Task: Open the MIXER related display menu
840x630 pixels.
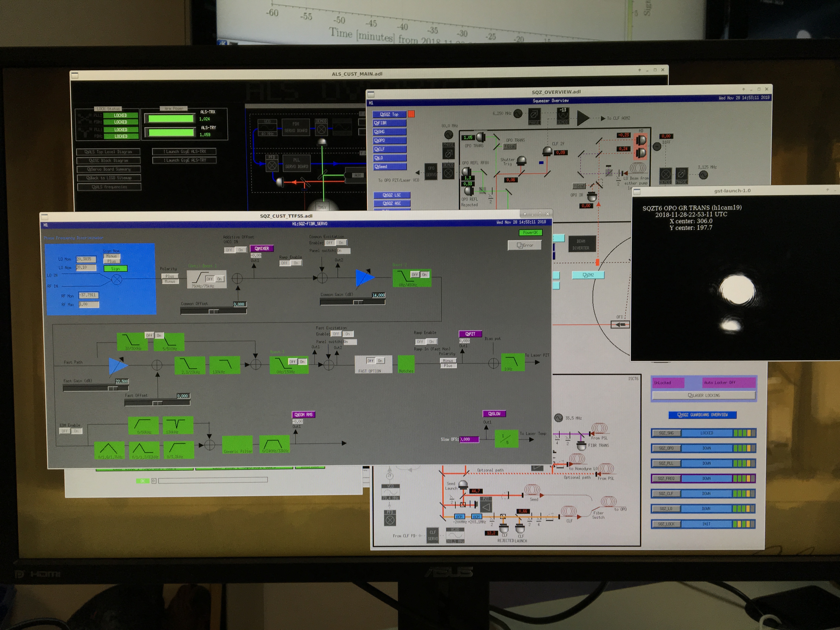Action: click(262, 248)
